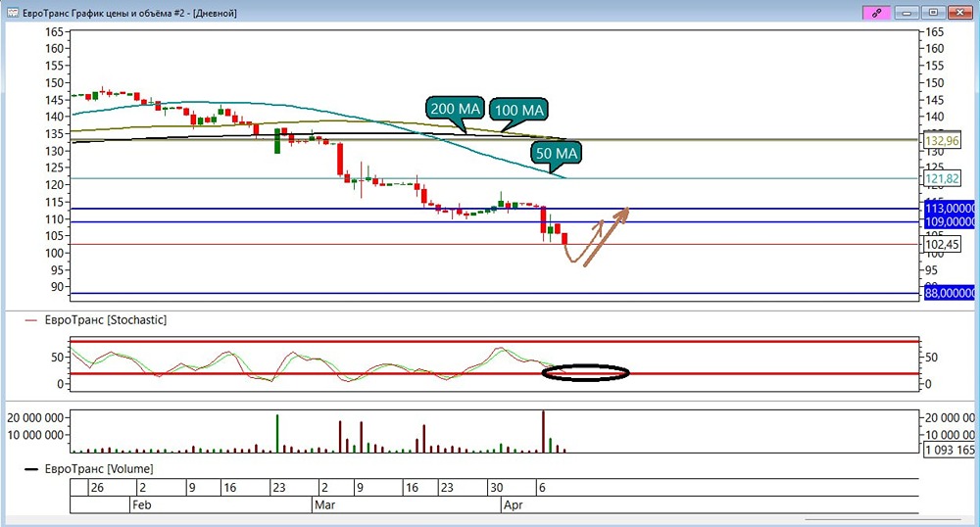Click the chart window icon in the title bar
Image resolution: width=980 pixels, height=527 pixels.
coord(13,13)
